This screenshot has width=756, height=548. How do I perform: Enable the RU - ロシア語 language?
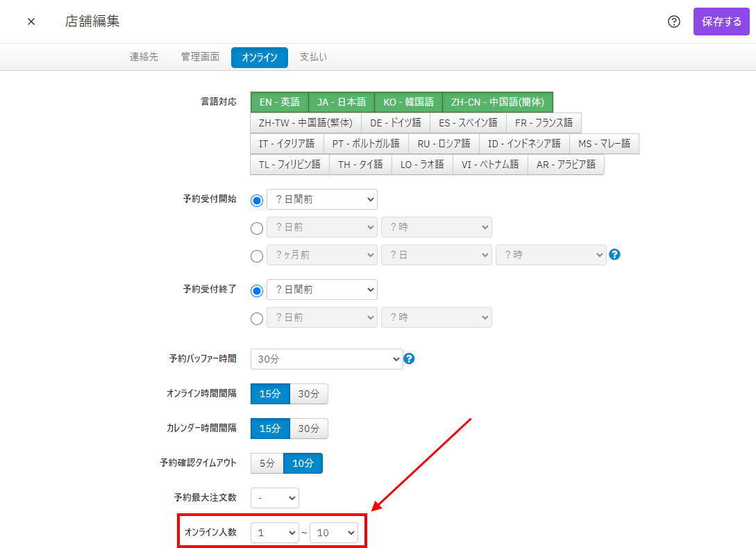pos(444,144)
